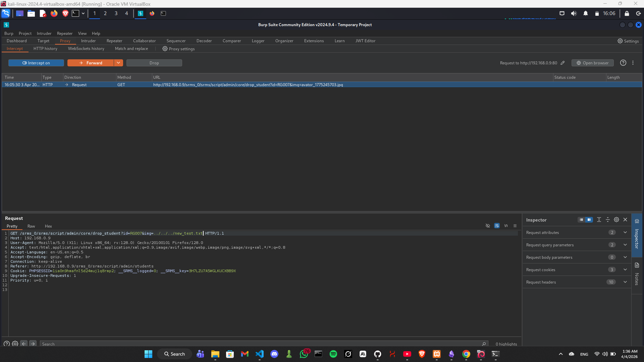The width and height of the screenshot is (644, 362).
Task: Click the magnifier icon in the search bar
Action: tap(484, 344)
